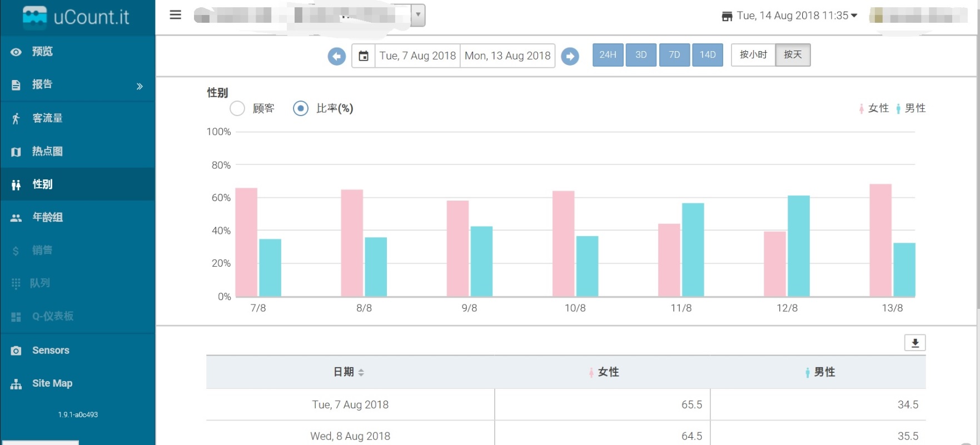Image resolution: width=980 pixels, height=445 pixels.
Task: Click the blue male bar for 11/8
Action: point(693,250)
